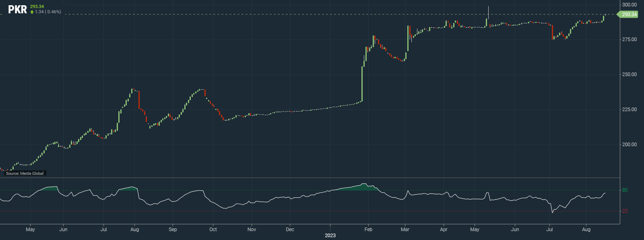Click the Nov time axis label
Viewport: 644px width, 240px height.
tap(252, 230)
